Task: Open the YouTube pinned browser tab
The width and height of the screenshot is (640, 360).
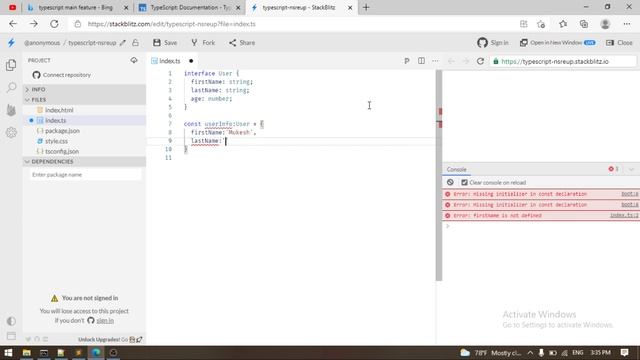Action: click(12, 7)
